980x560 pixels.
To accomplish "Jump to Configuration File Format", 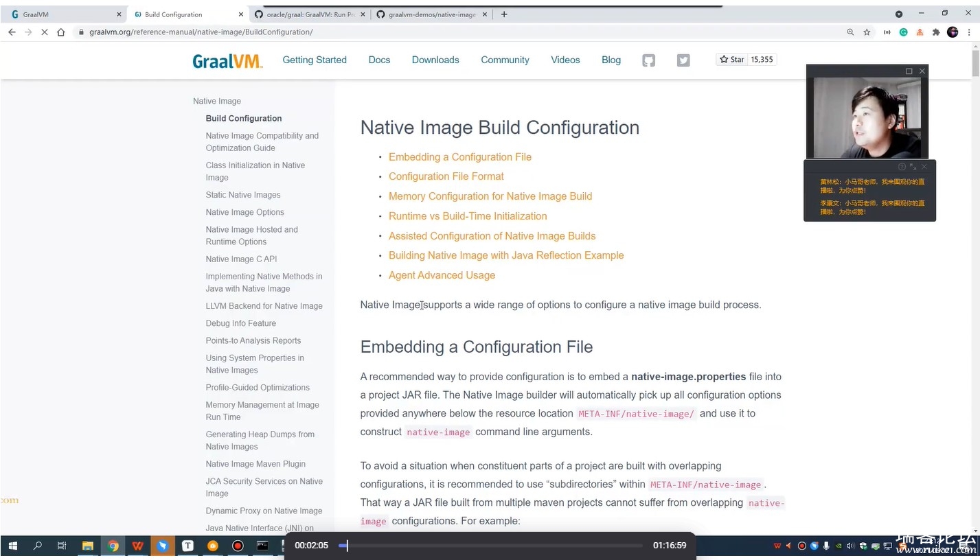I will [446, 176].
